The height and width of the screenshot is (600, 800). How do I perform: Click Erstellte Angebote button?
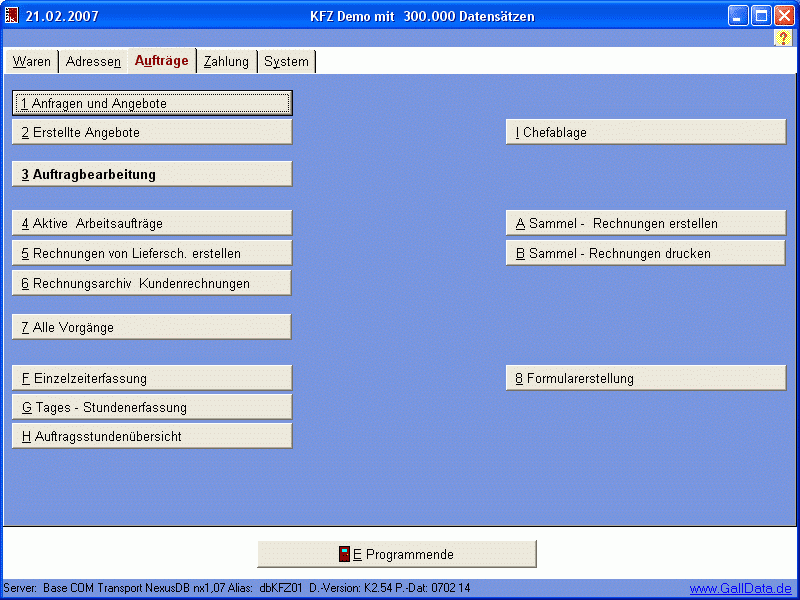point(152,132)
